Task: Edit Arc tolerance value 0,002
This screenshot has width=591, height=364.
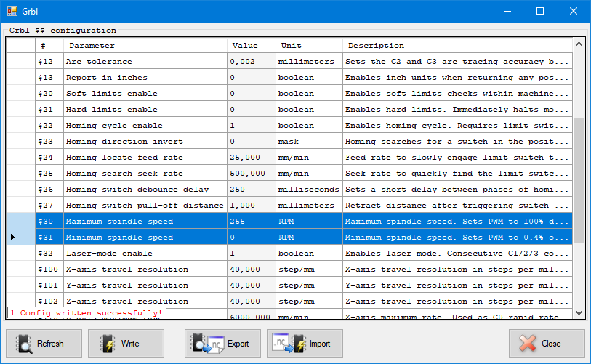Action: click(252, 62)
